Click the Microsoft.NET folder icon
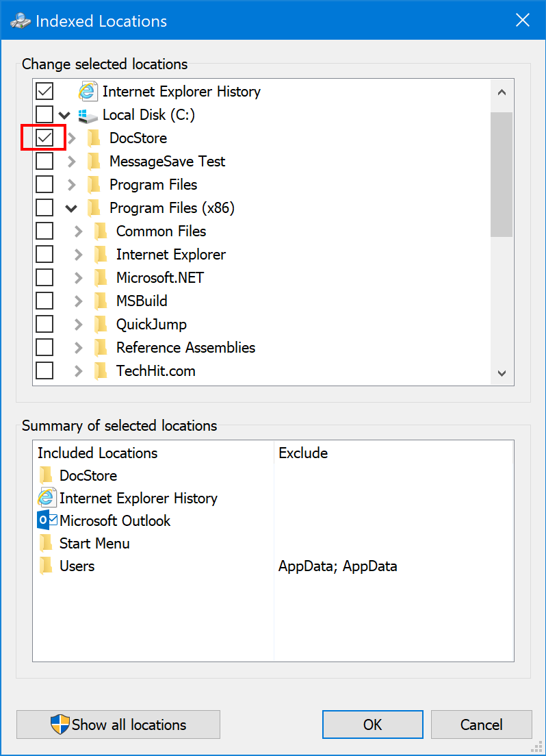 coord(100,278)
